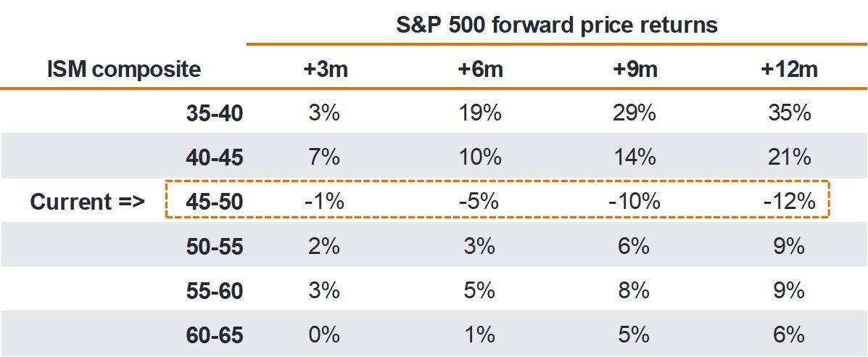Select the '40-45' row label
This screenshot has height=357, width=868.
214,158
